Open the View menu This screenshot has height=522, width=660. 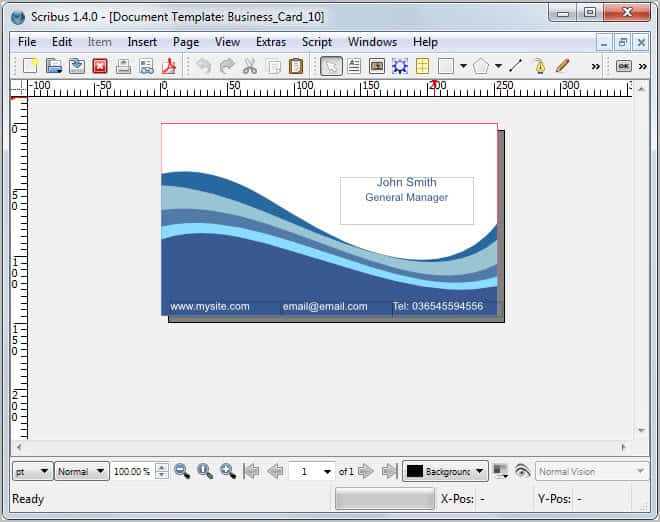click(227, 42)
